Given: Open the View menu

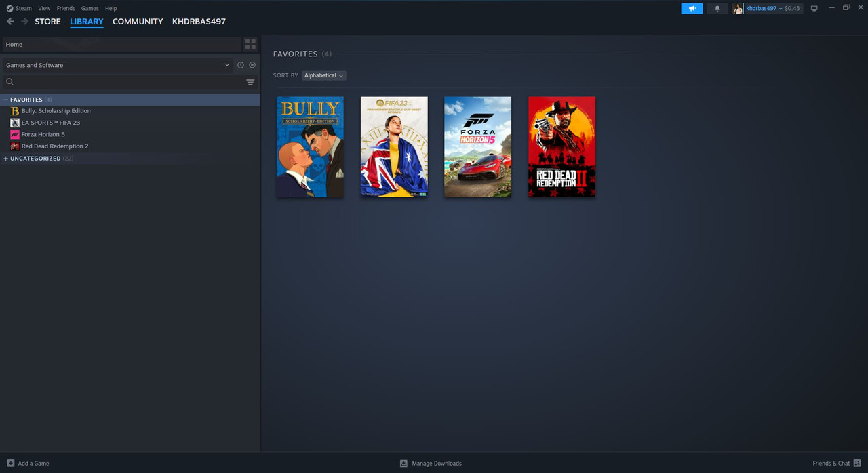Looking at the screenshot, I should tap(44, 8).
